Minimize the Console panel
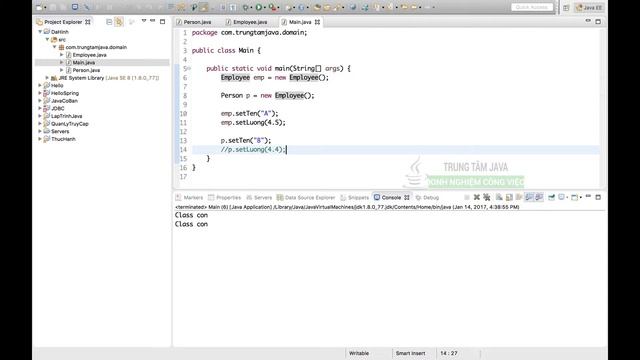The image size is (640, 360). click(x=588, y=196)
